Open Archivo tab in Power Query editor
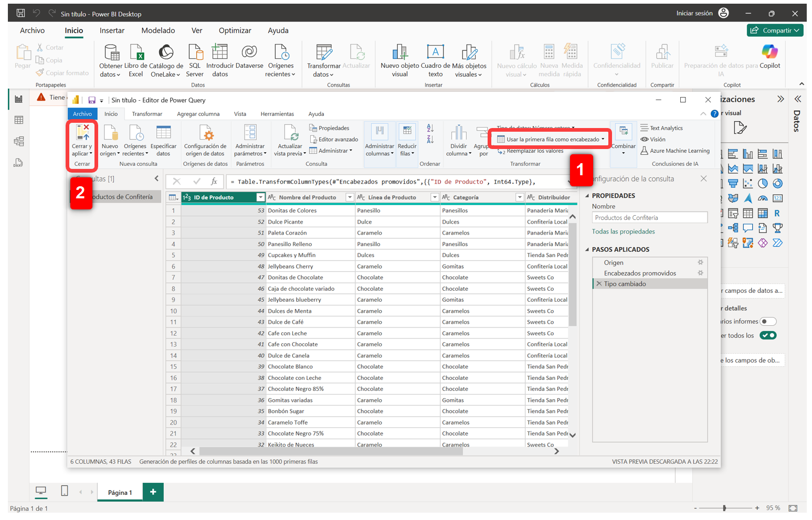This screenshot has height=520, width=812. (82, 114)
